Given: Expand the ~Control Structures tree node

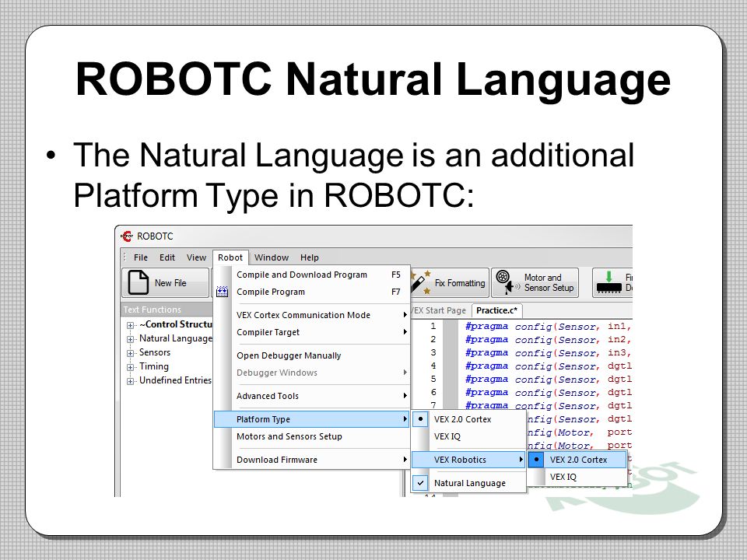Looking at the screenshot, I should tap(130, 325).
